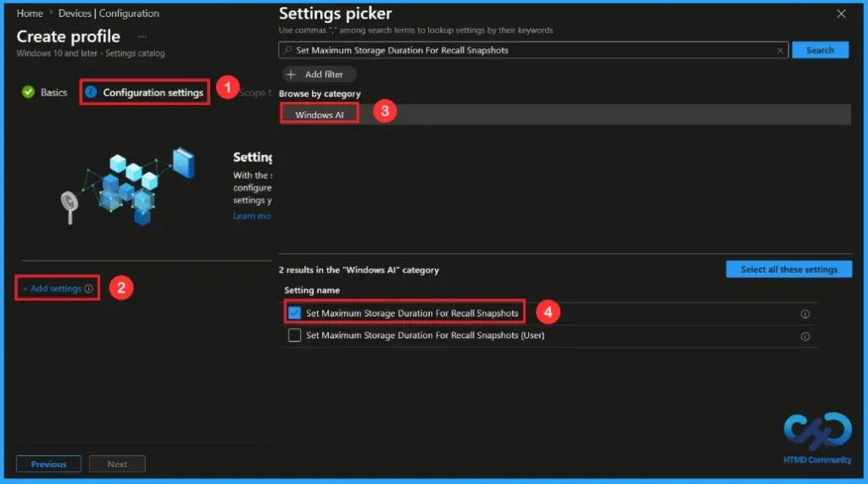Click the Add settings link
Viewport: 868px width, 484px height.
(53, 288)
